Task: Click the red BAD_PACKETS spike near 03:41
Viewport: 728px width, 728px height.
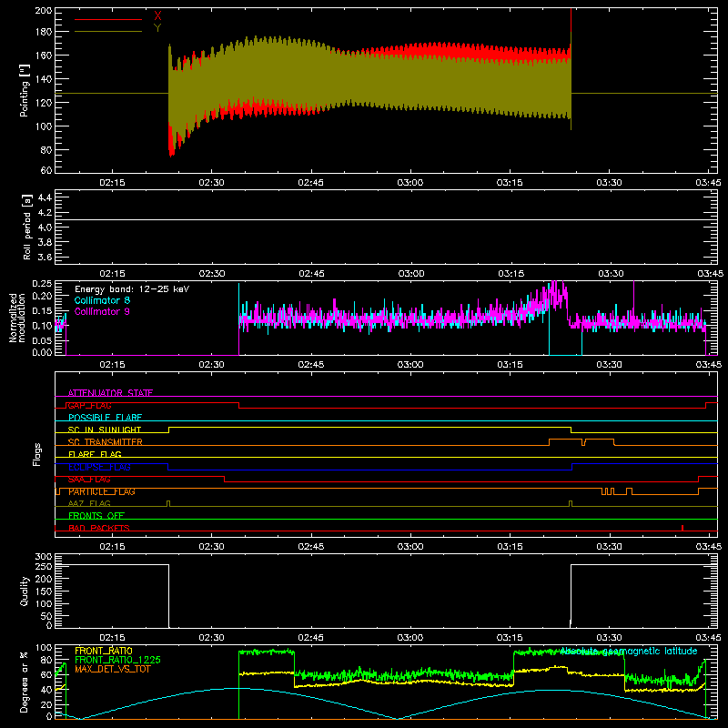Action: tap(682, 528)
